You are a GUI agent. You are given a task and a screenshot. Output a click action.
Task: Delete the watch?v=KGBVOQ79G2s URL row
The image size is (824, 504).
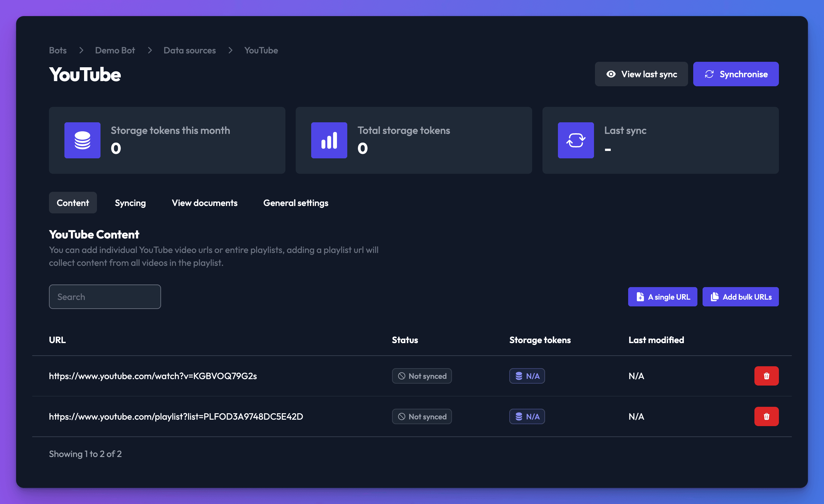(766, 376)
